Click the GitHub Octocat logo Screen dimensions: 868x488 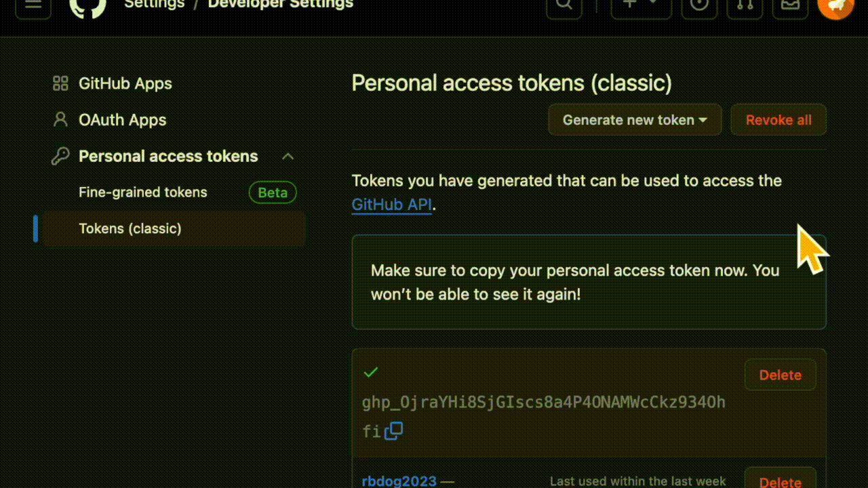click(87, 7)
